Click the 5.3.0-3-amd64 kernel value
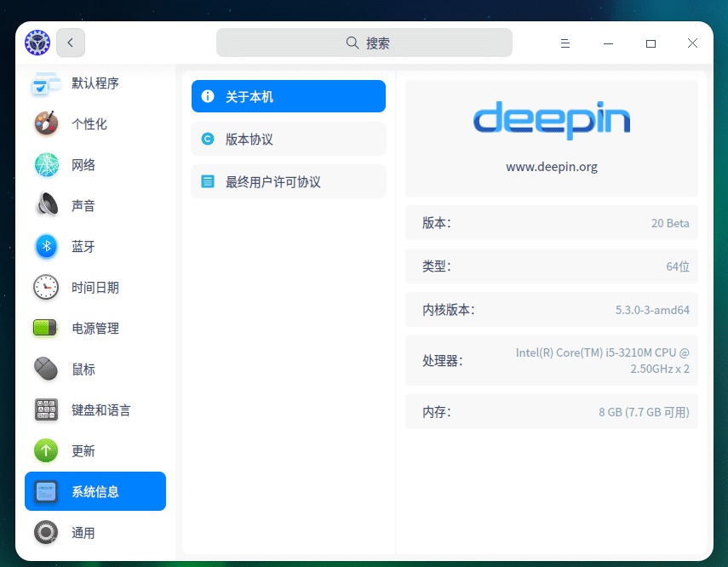 [x=652, y=310]
